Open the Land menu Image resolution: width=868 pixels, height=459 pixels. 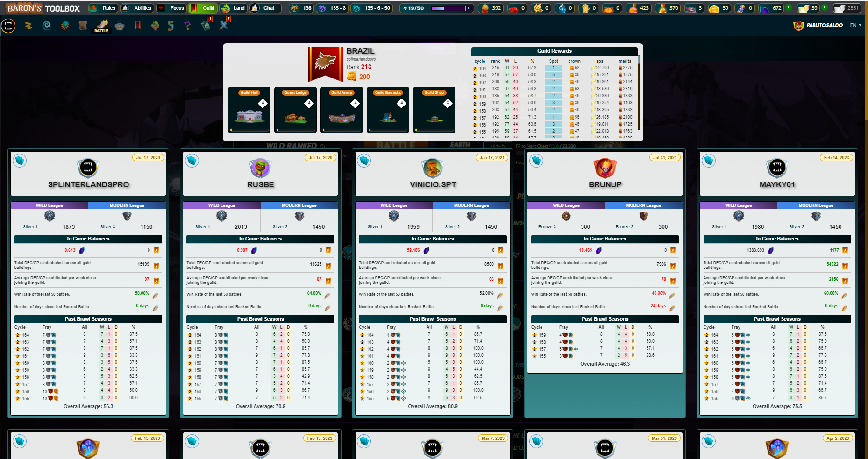point(233,8)
